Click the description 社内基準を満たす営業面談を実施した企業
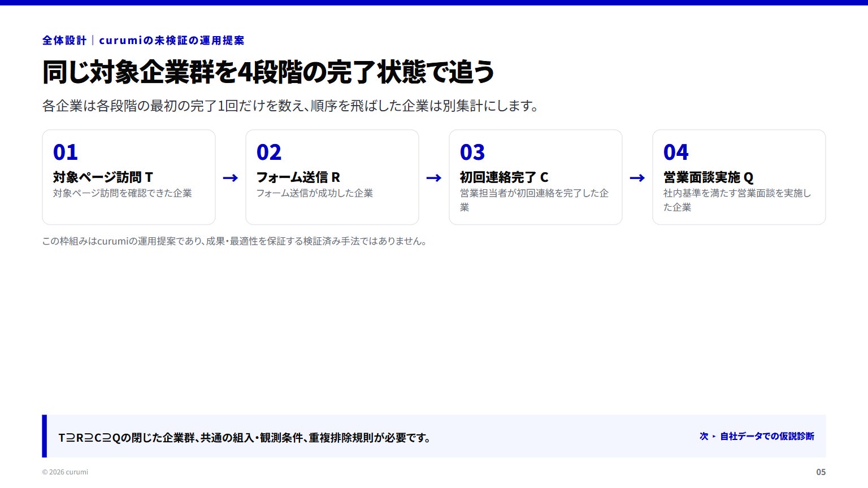The width and height of the screenshot is (868, 488). (x=737, y=200)
